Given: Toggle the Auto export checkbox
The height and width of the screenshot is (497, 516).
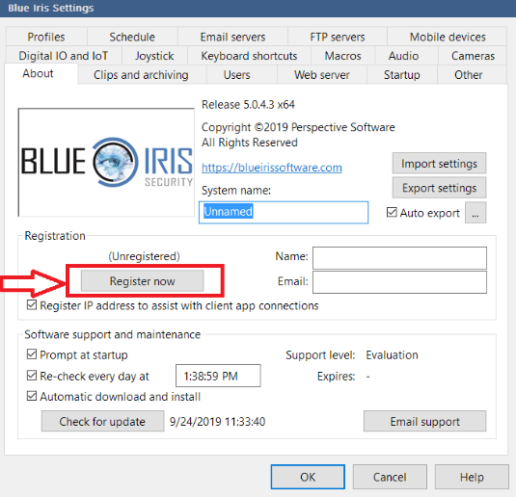Looking at the screenshot, I should click(x=392, y=212).
